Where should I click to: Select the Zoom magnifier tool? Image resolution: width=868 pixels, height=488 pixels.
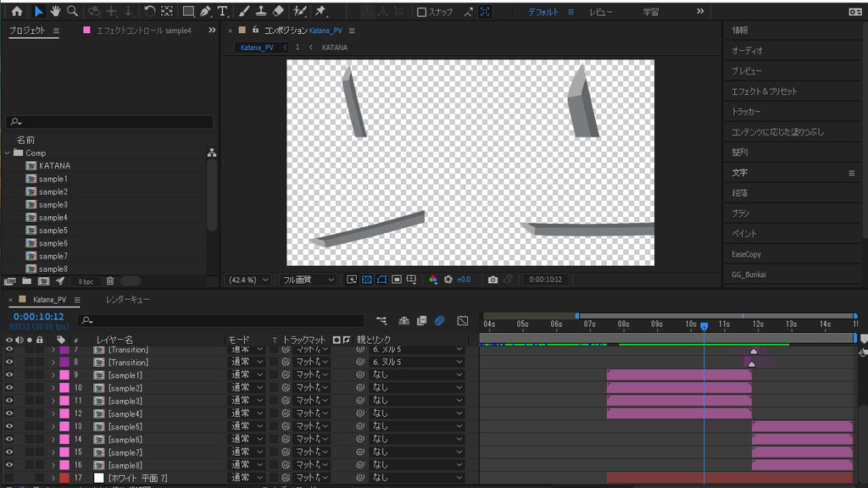click(x=72, y=11)
